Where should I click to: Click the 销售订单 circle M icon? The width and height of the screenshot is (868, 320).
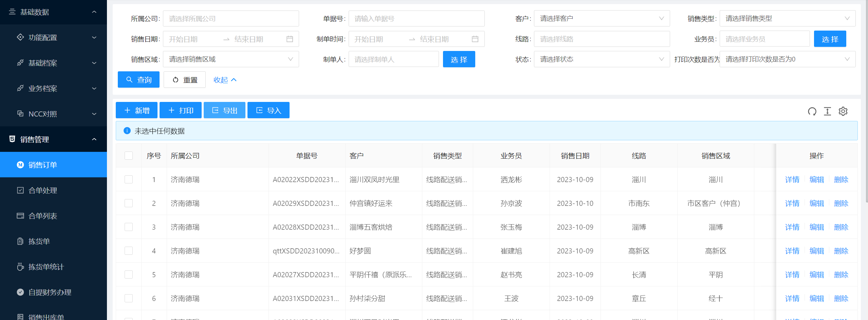(x=20, y=165)
